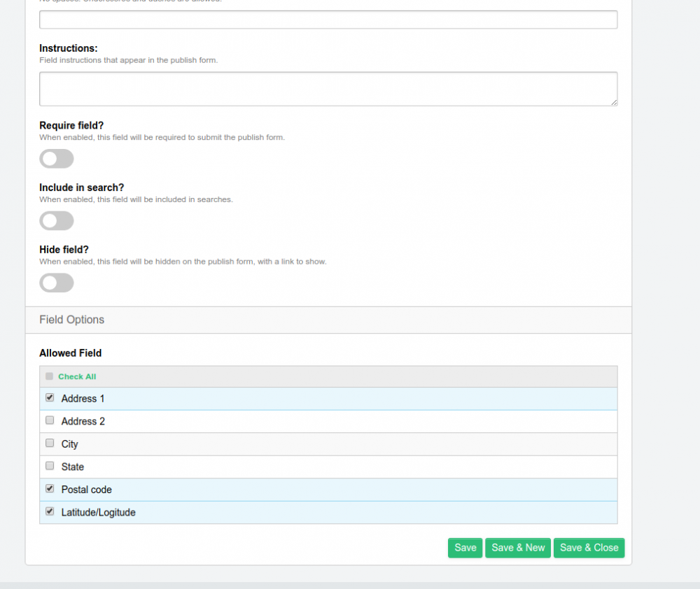Click the State label

pyautogui.click(x=73, y=467)
